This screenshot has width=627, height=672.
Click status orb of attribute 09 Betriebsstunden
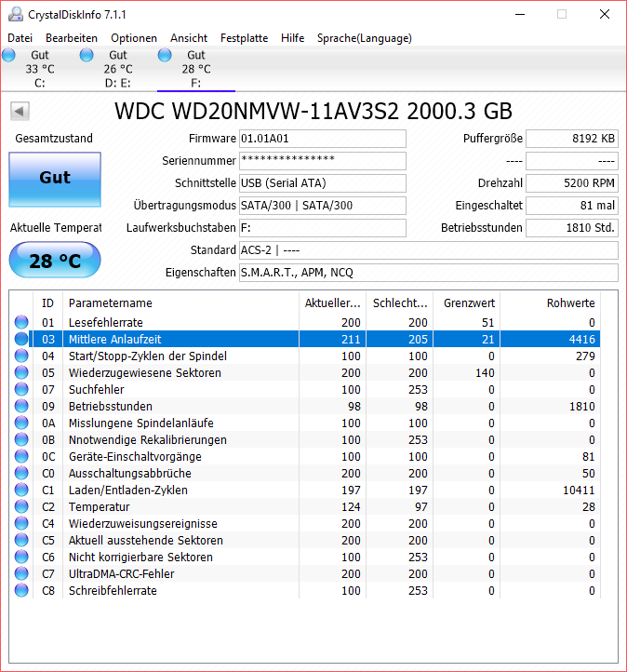point(21,406)
